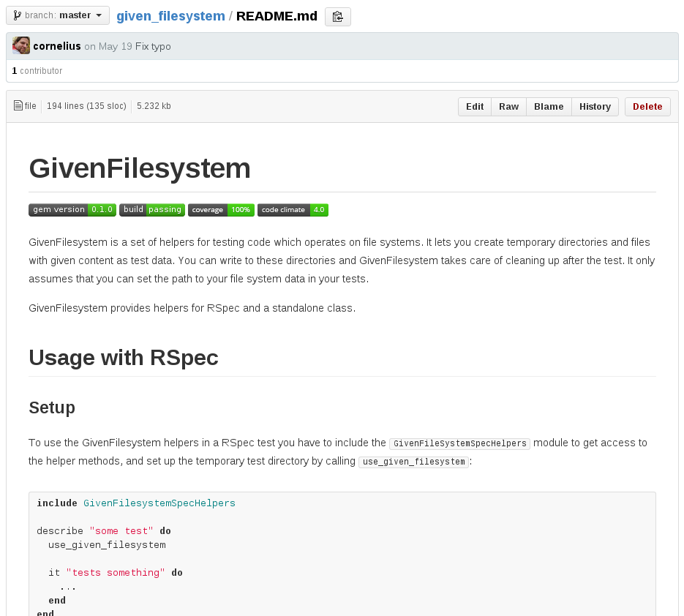This screenshot has height=616, width=684.
Task: Open cornelius's avatar thumbnail
Action: [x=21, y=46]
